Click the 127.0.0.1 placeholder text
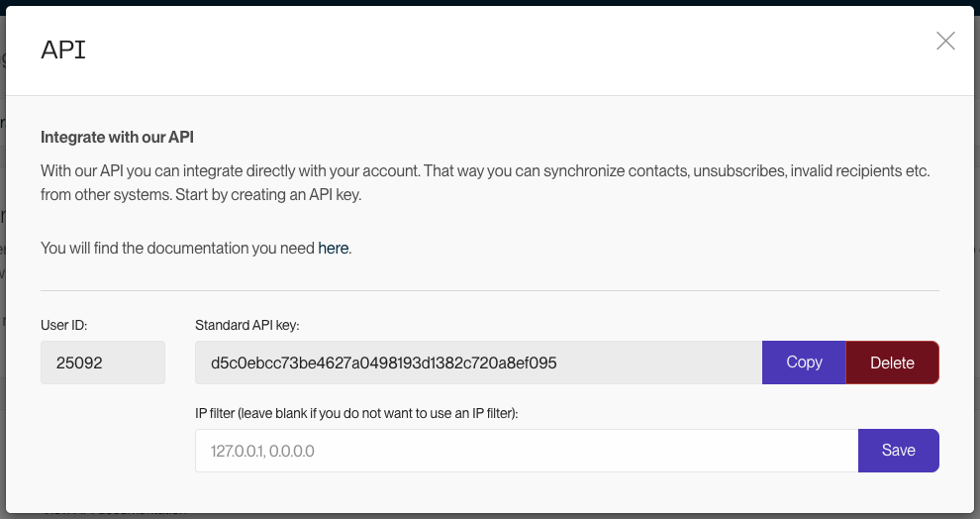 tap(262, 451)
